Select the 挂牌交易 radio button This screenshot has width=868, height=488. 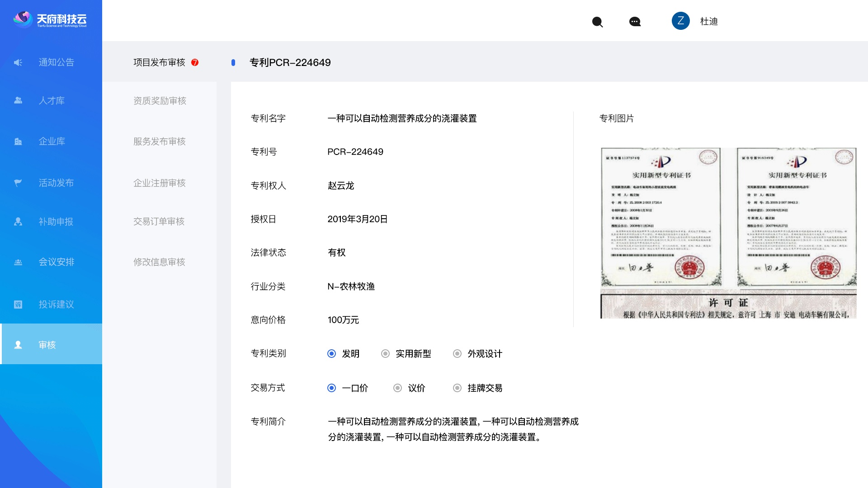(x=457, y=388)
